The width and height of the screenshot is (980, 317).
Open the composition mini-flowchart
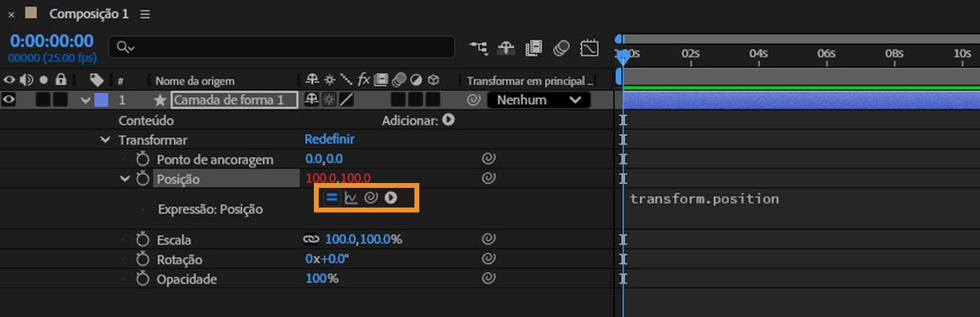pos(479,47)
